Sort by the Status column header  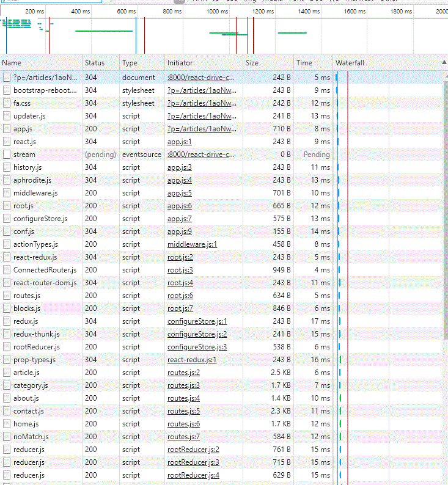(x=101, y=63)
